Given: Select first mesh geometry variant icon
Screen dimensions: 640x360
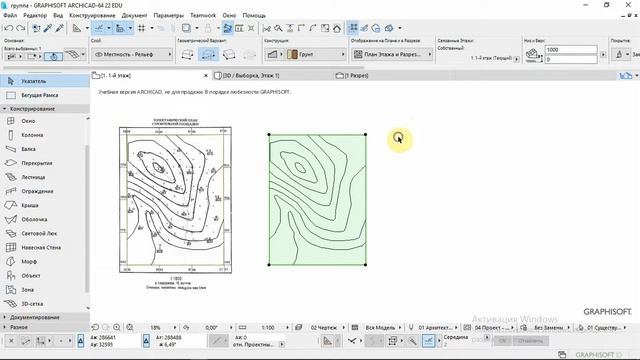Looking at the screenshot, I should click(187, 54).
